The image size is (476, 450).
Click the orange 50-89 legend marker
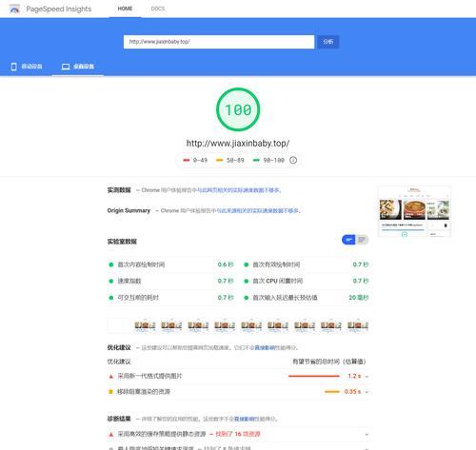pos(219,160)
